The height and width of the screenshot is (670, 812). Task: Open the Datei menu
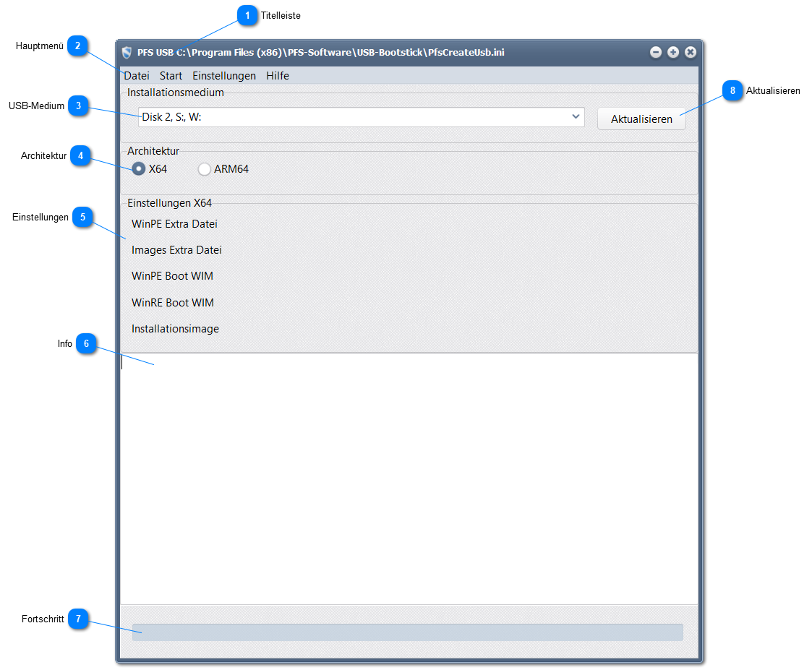tap(137, 76)
